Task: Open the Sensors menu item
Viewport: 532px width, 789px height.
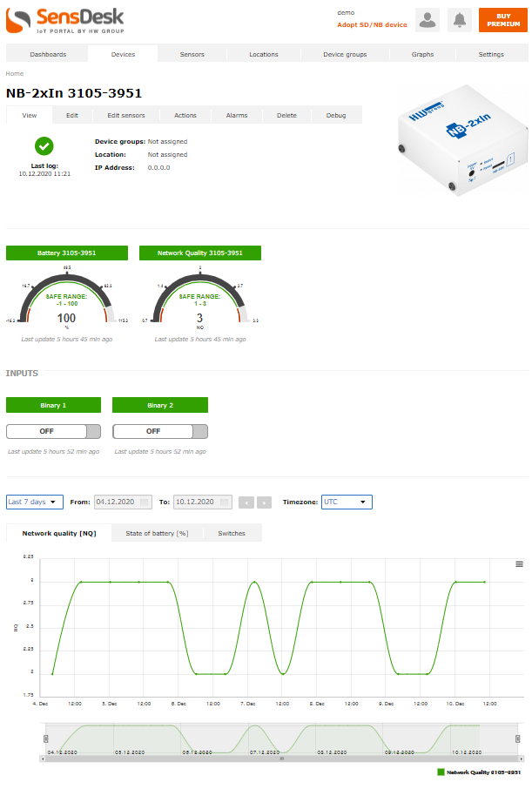Action: tap(192, 54)
